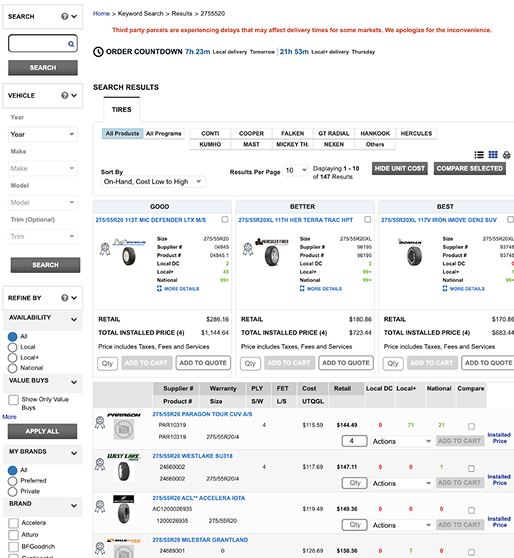Click the magnifier icon in search box
Screen dimensions: 514x558
tap(71, 44)
